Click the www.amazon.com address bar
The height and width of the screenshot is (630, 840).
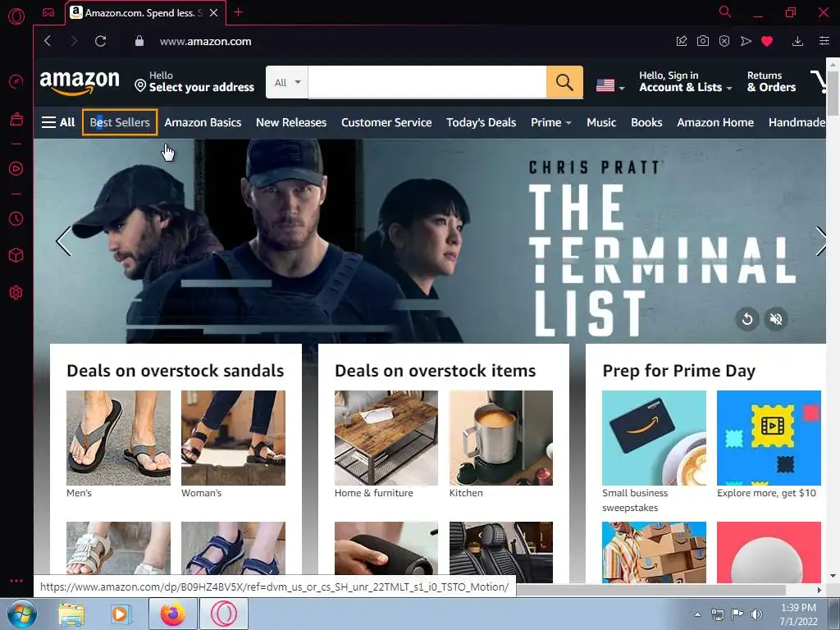click(205, 41)
